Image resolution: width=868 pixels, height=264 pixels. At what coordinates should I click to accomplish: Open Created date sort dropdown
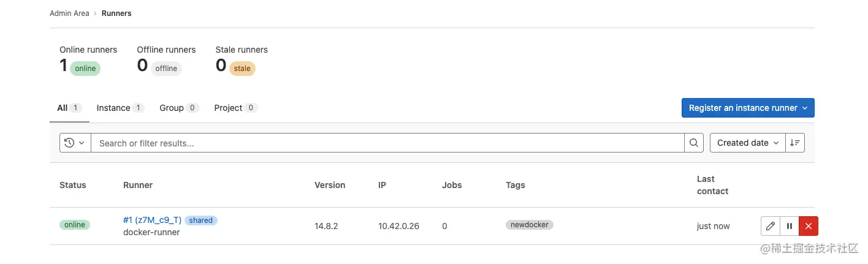(x=747, y=143)
